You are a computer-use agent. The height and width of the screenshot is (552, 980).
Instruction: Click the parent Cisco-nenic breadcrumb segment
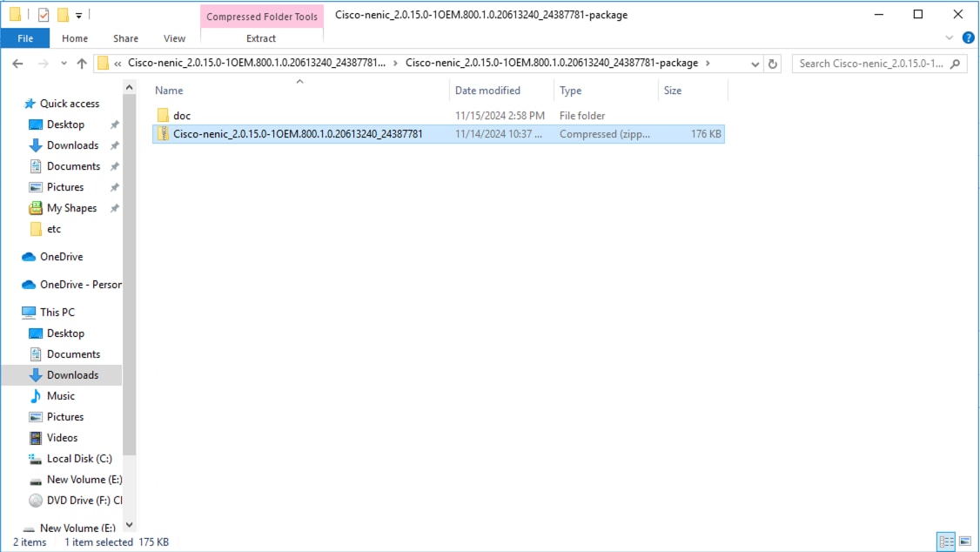click(257, 64)
